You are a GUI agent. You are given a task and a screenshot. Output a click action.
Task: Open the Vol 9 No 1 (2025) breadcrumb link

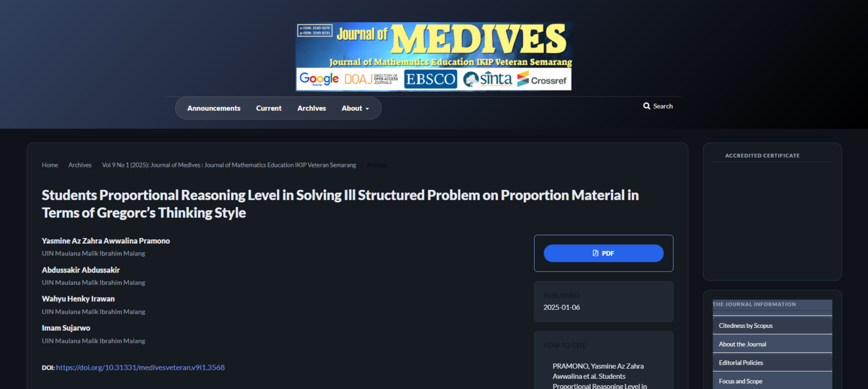pos(229,165)
